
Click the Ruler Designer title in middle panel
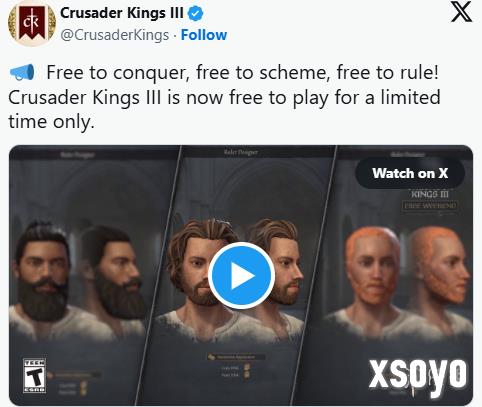241,152
